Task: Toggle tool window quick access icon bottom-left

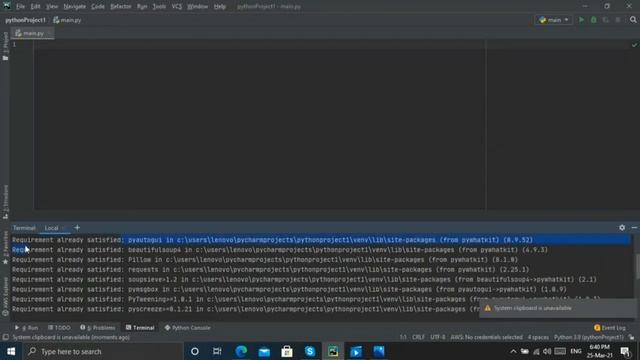Action: pyautogui.click(x=5, y=338)
